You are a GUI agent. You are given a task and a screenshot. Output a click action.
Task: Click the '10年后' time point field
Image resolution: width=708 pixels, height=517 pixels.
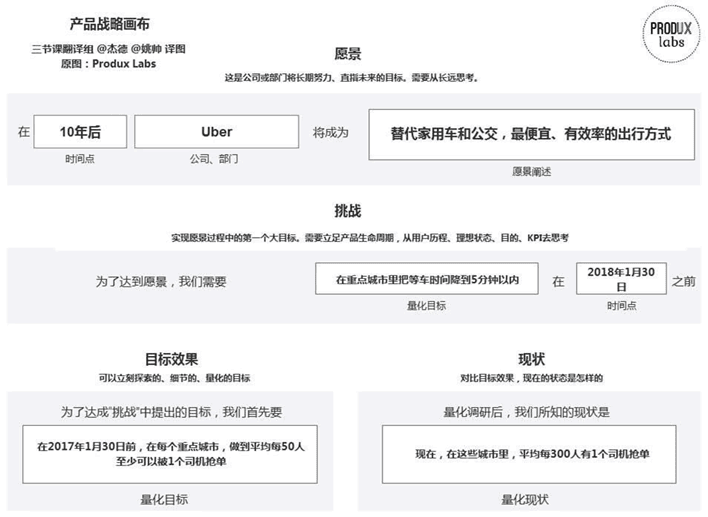click(x=80, y=132)
